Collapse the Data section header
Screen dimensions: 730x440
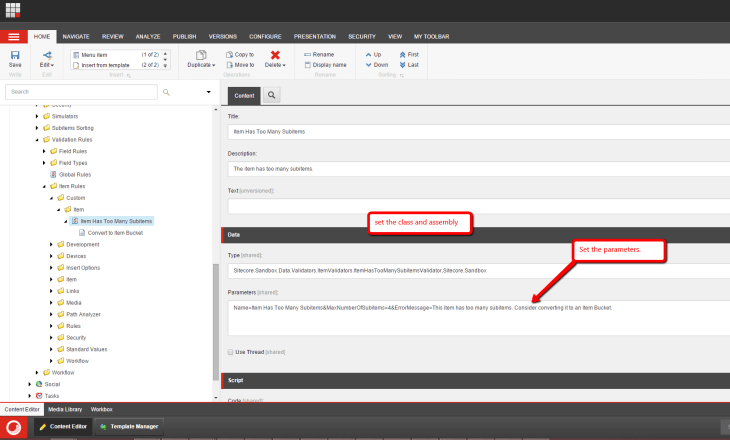click(475, 235)
